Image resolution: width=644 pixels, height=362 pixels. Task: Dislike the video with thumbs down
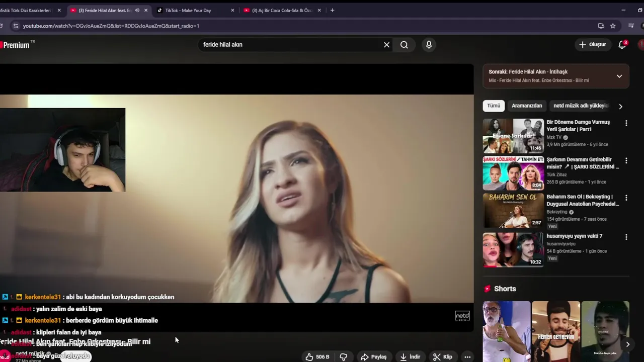(344, 357)
